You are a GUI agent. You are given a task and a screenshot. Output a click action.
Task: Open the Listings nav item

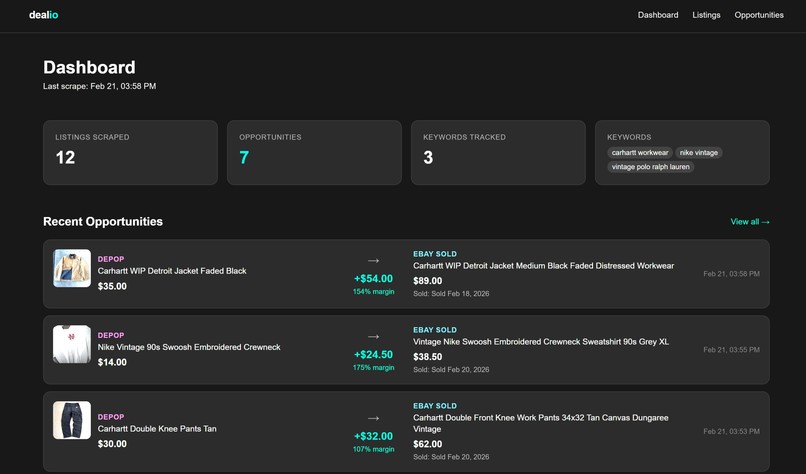706,15
